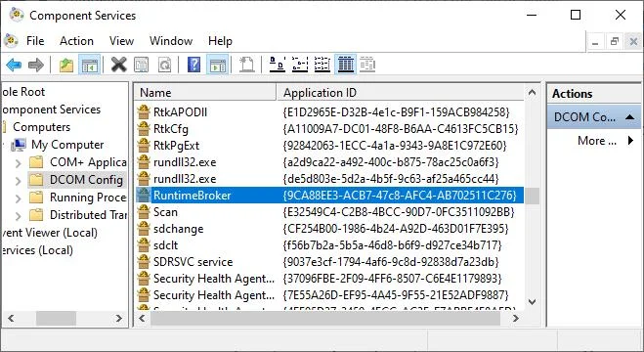Select Event Viewer (Local) node
Image resolution: width=644 pixels, height=352 pixels.
pyautogui.click(x=49, y=233)
